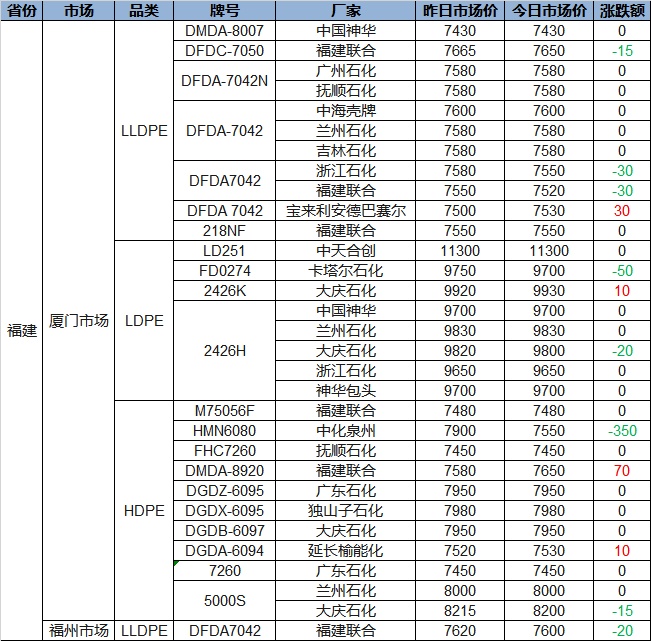Select the 厦门市场 market cell
Viewport: 651px width, 641px height.
pos(78,320)
